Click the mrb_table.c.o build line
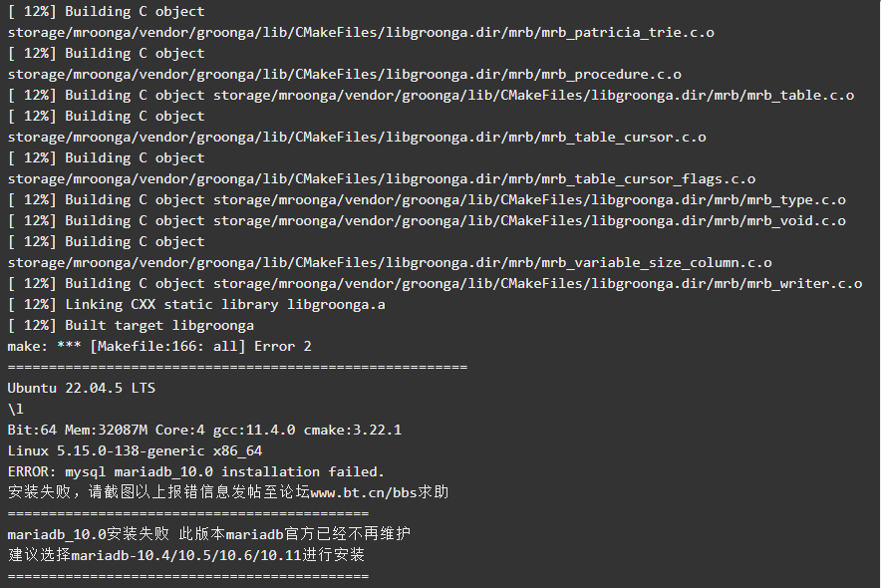The height and width of the screenshot is (588, 881). click(431, 96)
